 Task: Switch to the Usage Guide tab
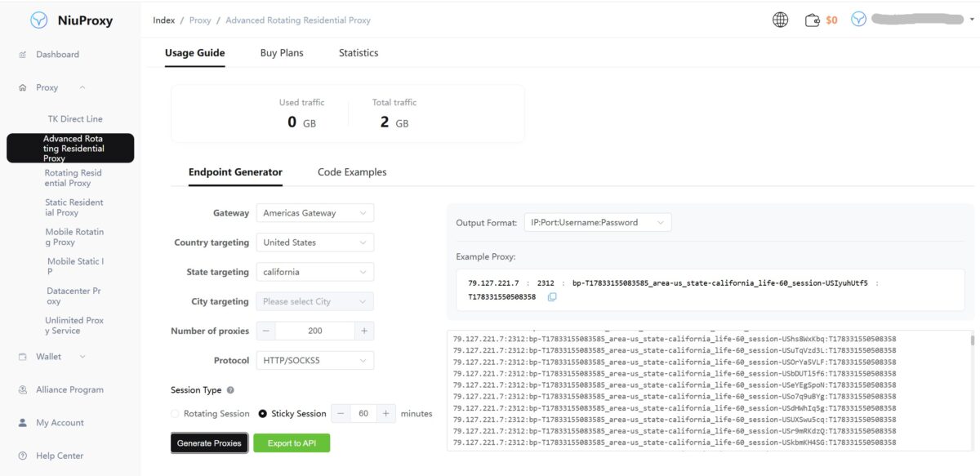(195, 53)
